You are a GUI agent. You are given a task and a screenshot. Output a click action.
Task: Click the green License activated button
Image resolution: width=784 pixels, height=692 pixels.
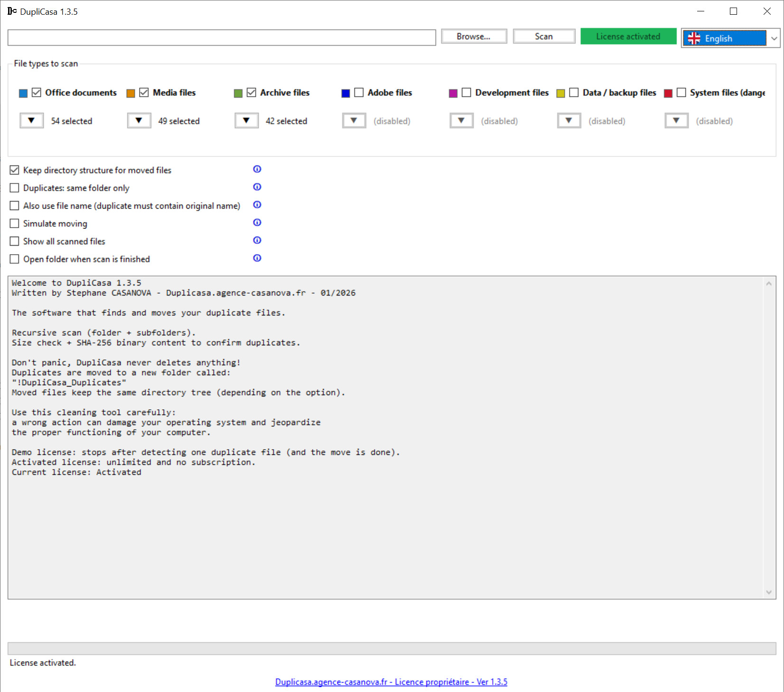628,37
